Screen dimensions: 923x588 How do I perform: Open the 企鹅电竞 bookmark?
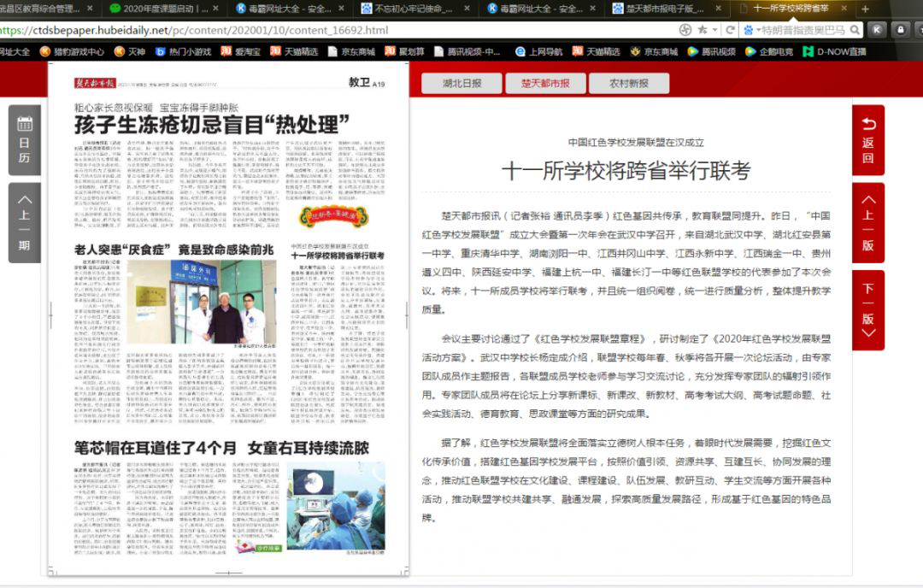[769, 51]
